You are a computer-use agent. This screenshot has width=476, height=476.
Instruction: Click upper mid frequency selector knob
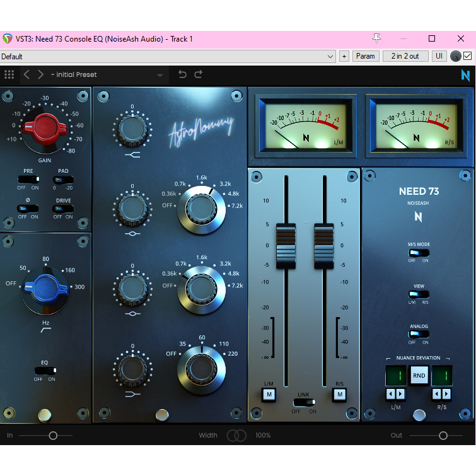pyautogui.click(x=201, y=209)
